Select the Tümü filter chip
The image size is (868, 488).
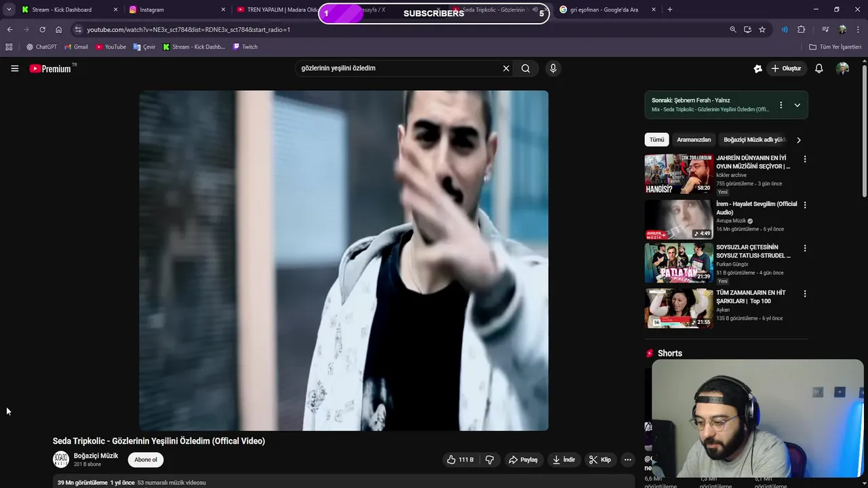coord(657,140)
